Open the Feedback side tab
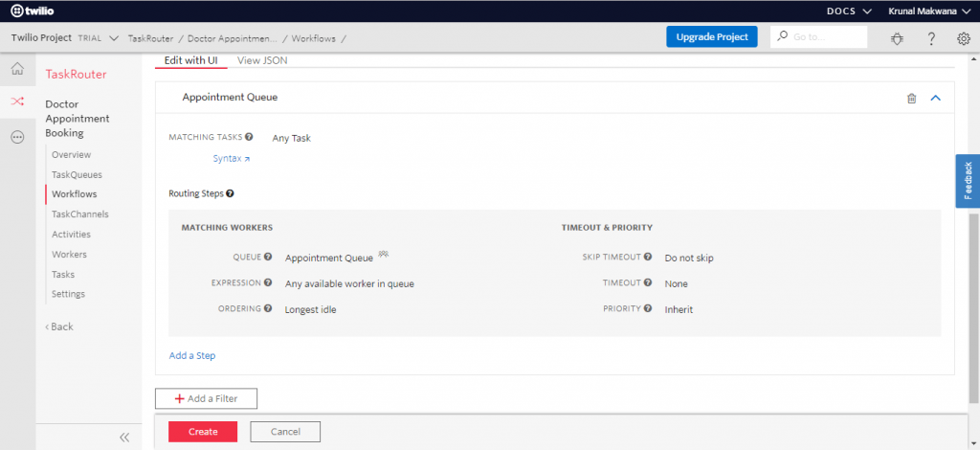The image size is (980, 450). coord(968,181)
